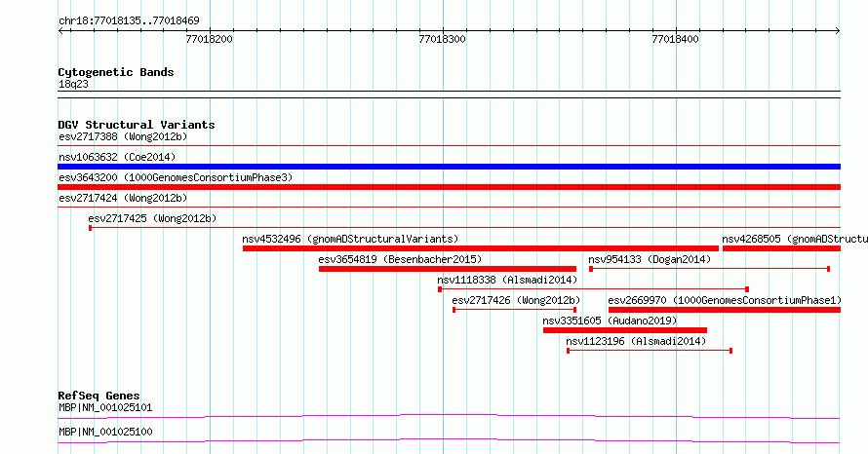Select the esv2717426 thin variant line
Image resolution: width=868 pixels, height=454 pixels.
pos(515,310)
